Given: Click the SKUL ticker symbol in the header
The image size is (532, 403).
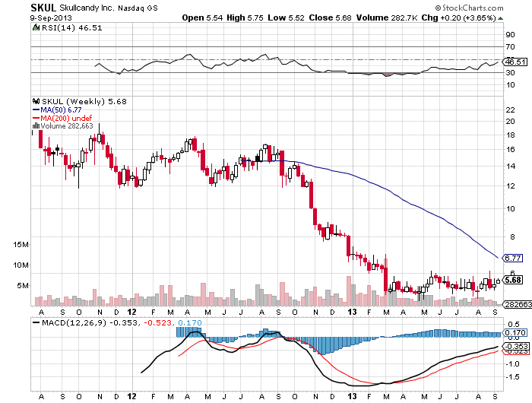Looking at the screenshot, I should [x=43, y=8].
